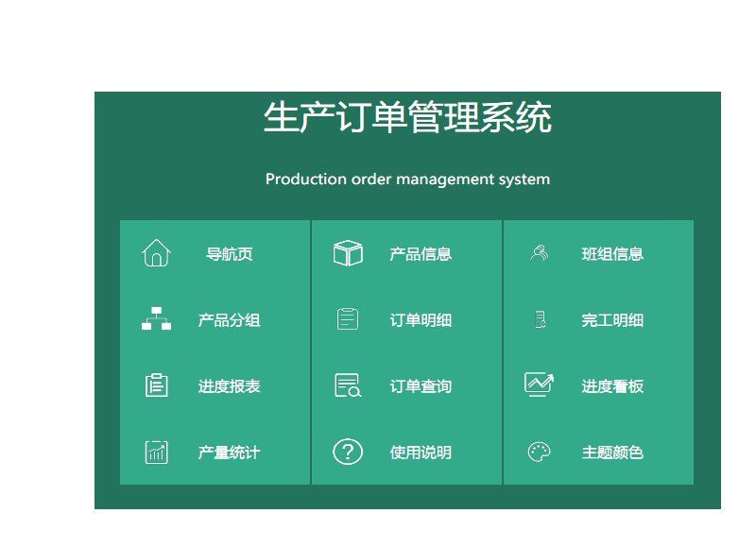This screenshot has width=756, height=547.
Task: Open 班组信息 team information
Action: point(612,254)
